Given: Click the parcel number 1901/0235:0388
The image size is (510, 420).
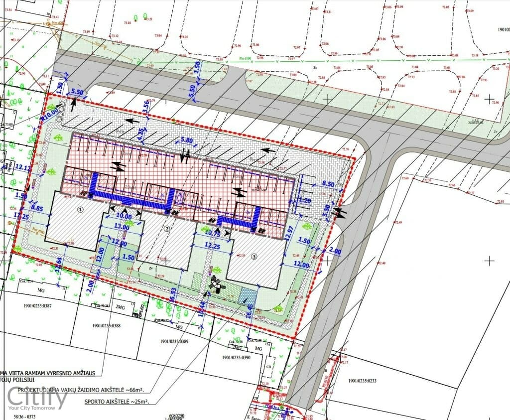Looking at the screenshot, I should pos(106,324).
